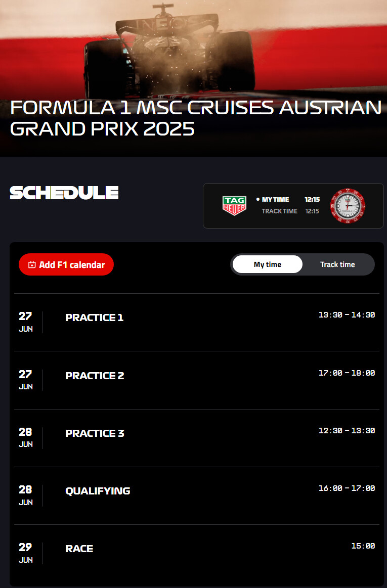Switch schedule to My time

tap(267, 264)
